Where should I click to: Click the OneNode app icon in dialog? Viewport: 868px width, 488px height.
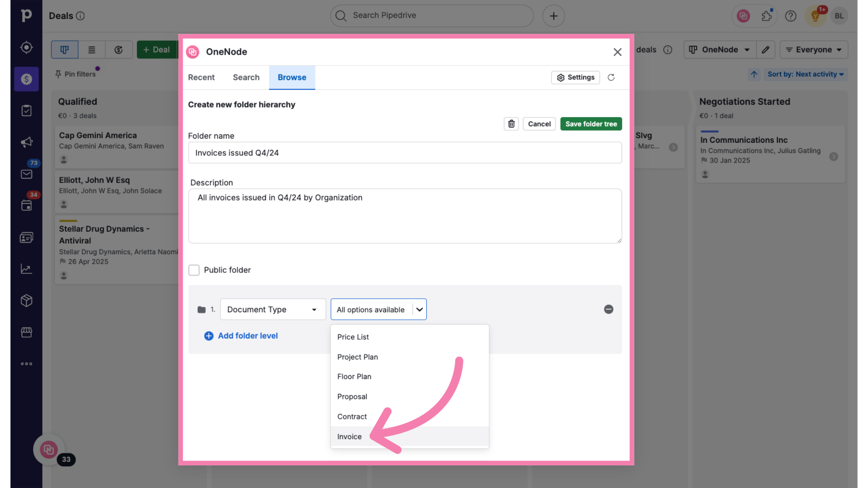click(x=192, y=52)
